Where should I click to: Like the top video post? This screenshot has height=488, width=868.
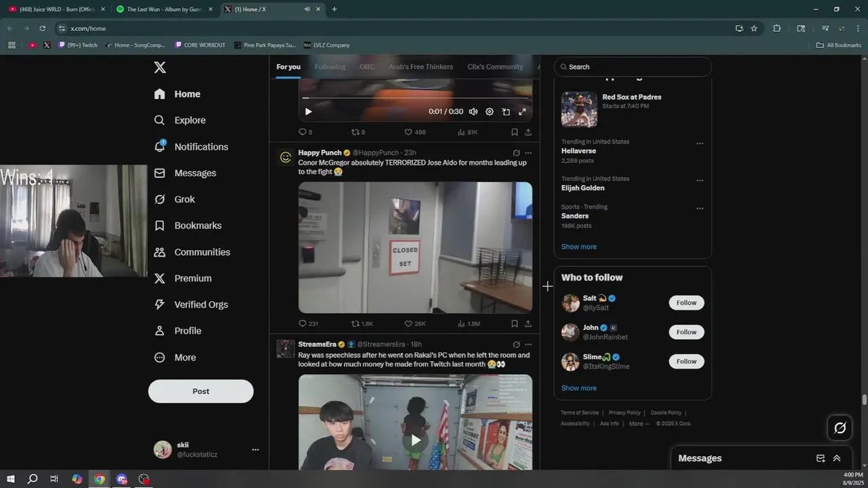click(415, 132)
